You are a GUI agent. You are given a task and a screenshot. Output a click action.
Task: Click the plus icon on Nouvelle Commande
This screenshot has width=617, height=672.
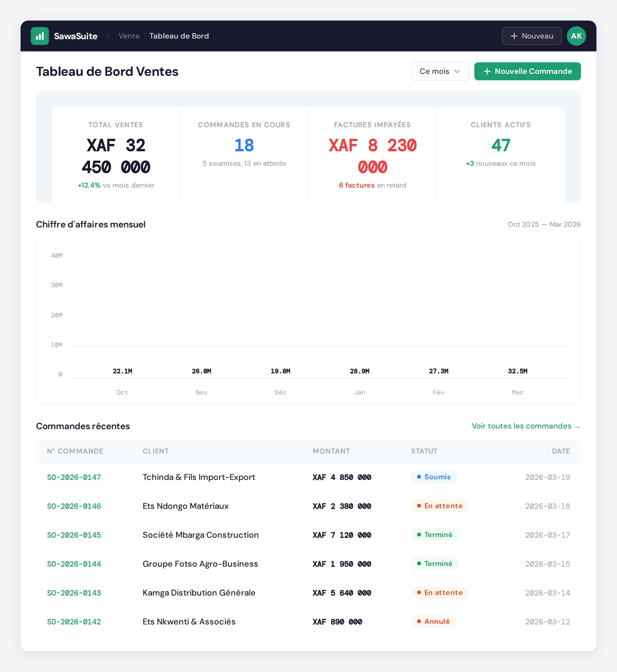[487, 71]
